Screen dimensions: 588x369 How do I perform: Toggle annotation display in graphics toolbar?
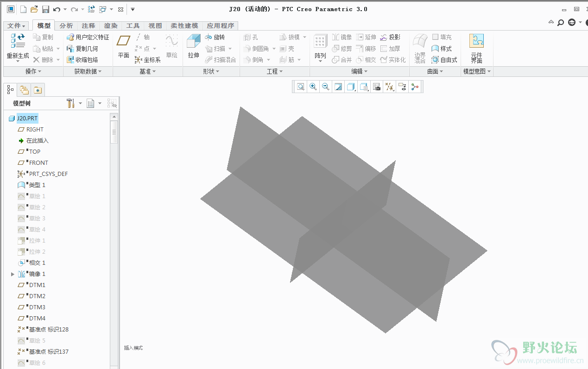[402, 87]
